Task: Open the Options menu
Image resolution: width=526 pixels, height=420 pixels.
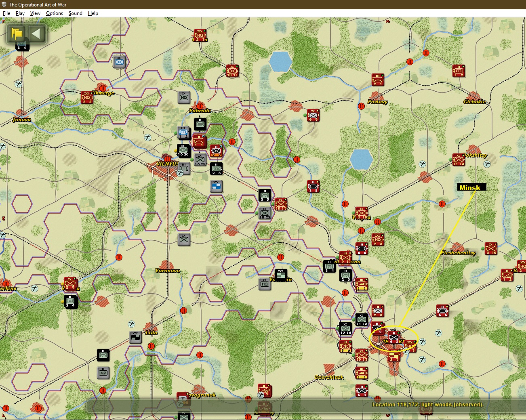Action: (x=54, y=13)
